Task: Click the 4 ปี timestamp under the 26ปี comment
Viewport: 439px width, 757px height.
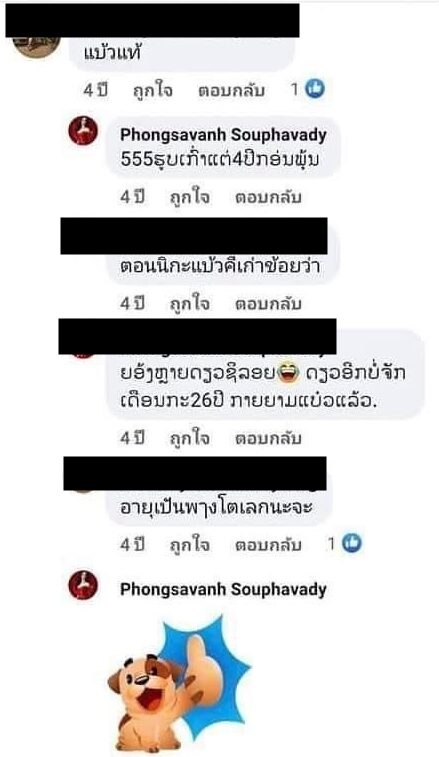Action: pos(132,438)
